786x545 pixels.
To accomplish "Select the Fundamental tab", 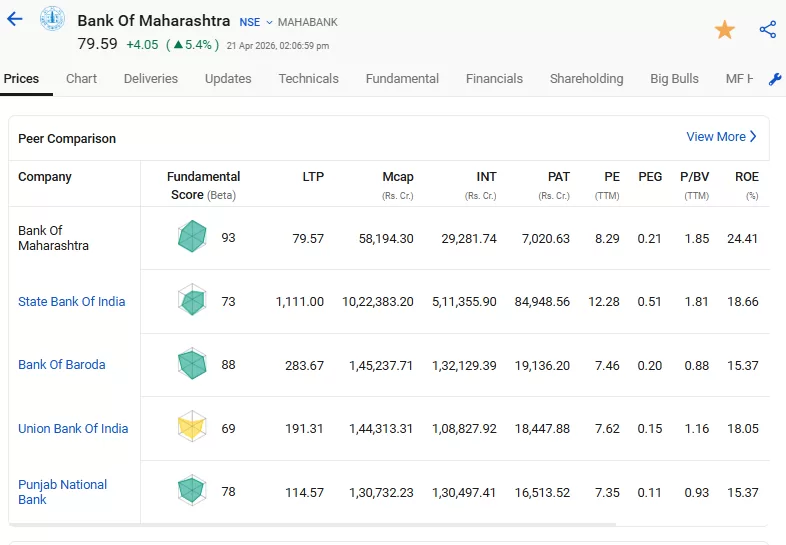I will 402,79.
